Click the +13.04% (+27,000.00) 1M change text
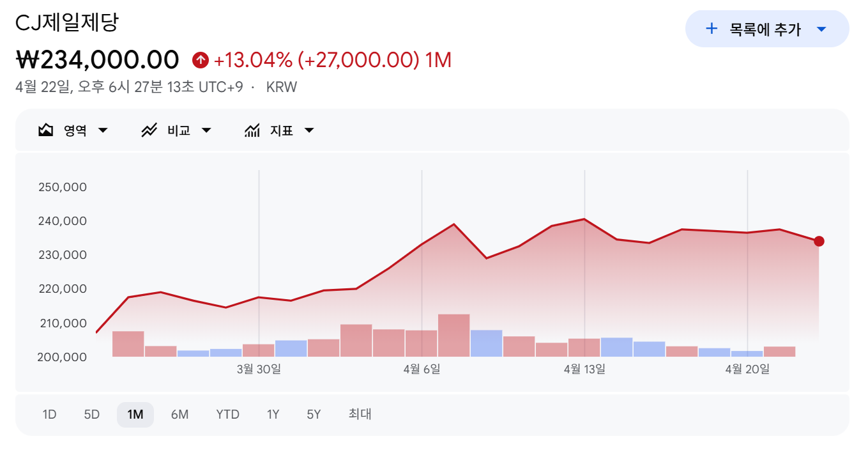Screen dimensions: 868x450 click(332, 60)
